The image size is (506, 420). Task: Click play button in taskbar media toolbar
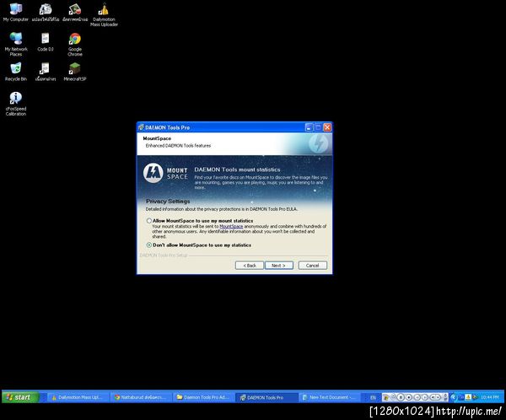[x=425, y=397]
